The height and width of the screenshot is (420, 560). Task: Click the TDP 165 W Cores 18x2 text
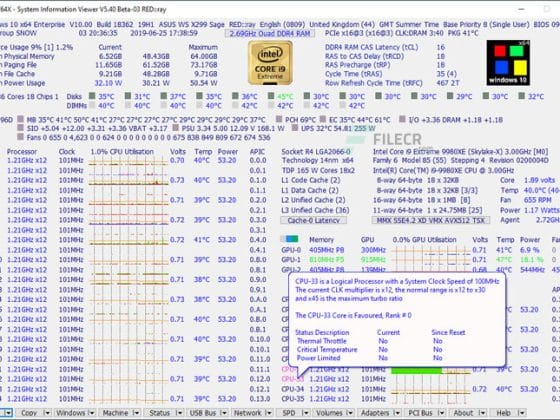pos(318,170)
